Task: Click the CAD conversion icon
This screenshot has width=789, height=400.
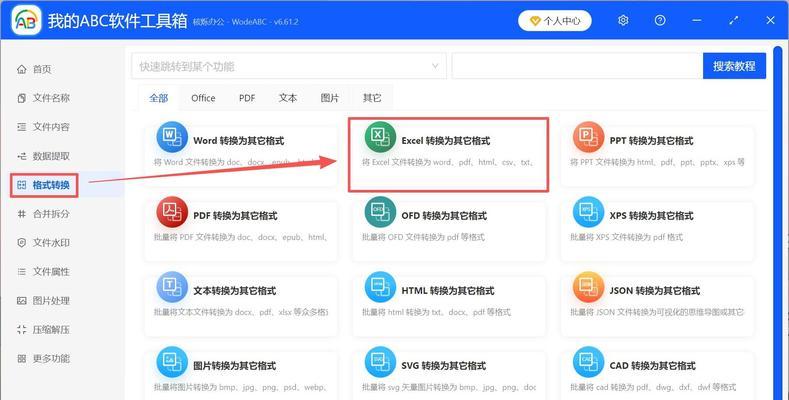Action: click(588, 362)
